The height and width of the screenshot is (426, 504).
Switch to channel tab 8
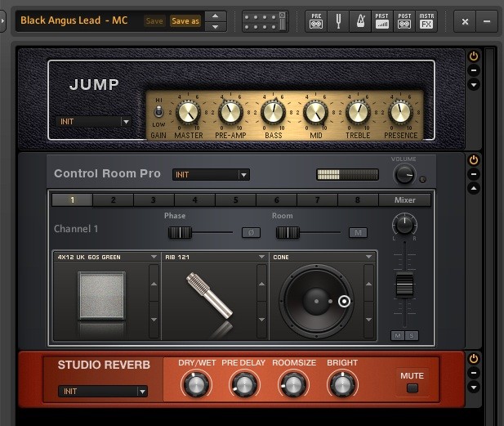tap(358, 200)
